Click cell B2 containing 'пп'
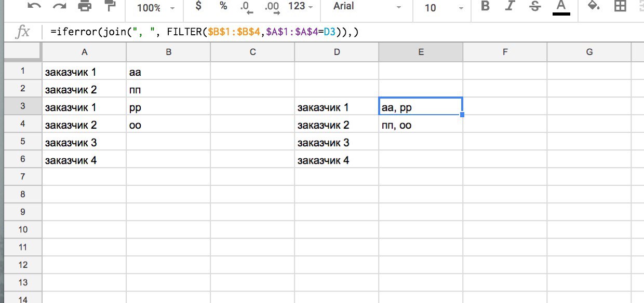The image size is (644, 303). tap(168, 90)
